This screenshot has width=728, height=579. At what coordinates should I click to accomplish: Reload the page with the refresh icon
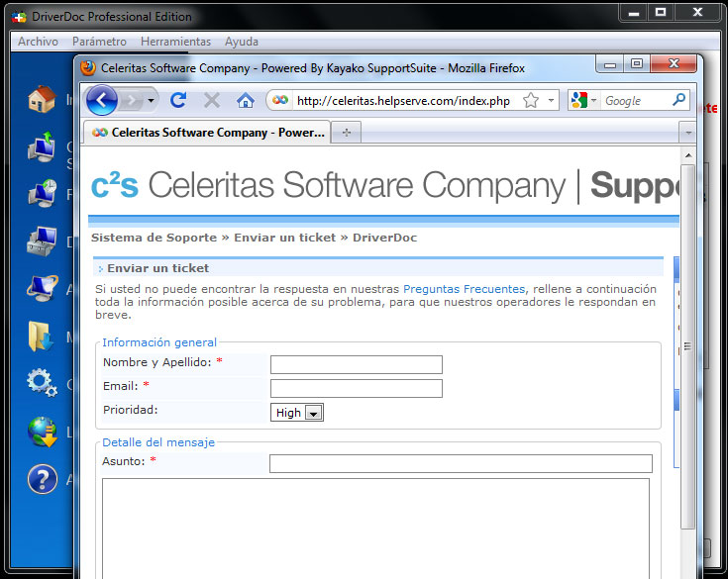pyautogui.click(x=178, y=100)
